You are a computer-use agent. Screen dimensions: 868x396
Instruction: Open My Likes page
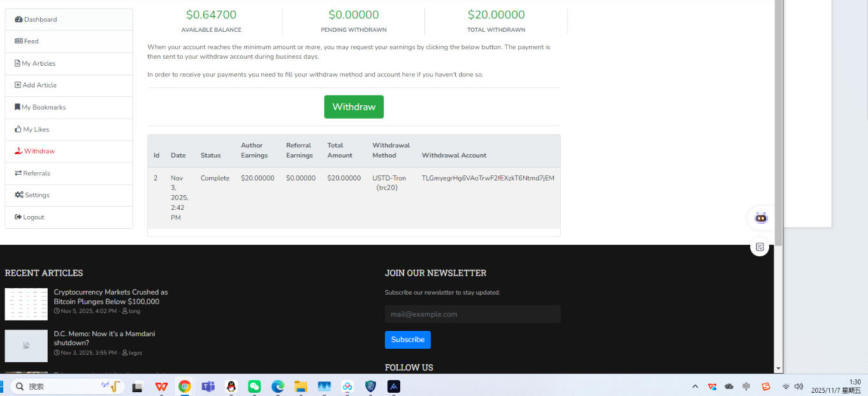[x=36, y=129]
